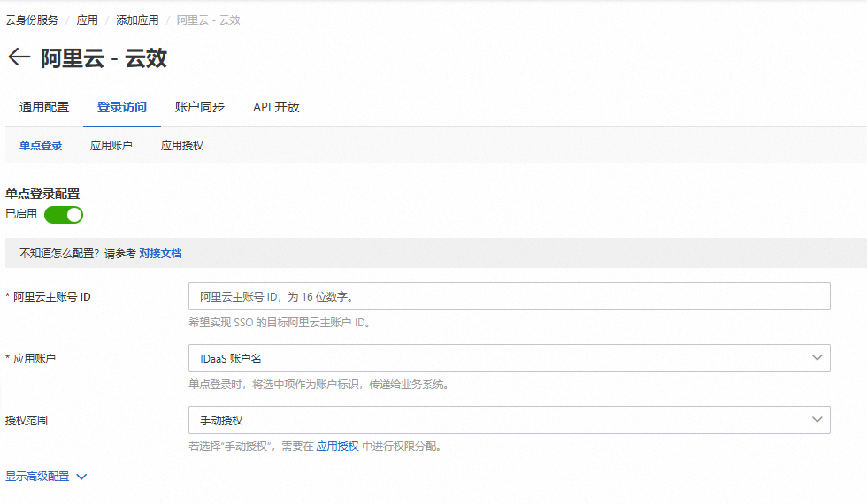Click 添加应用 in the breadcrumb
This screenshot has height=504, width=867.
137,19
